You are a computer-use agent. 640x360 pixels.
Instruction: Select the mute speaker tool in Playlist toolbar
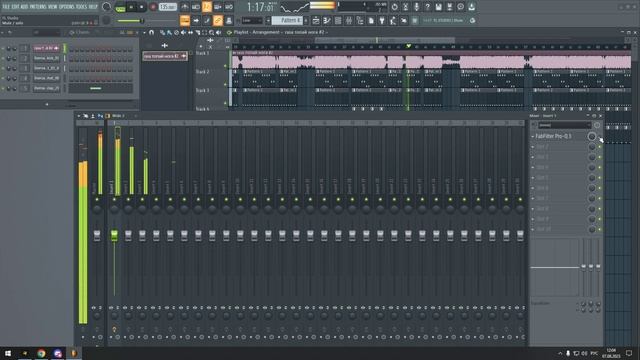click(x=183, y=32)
